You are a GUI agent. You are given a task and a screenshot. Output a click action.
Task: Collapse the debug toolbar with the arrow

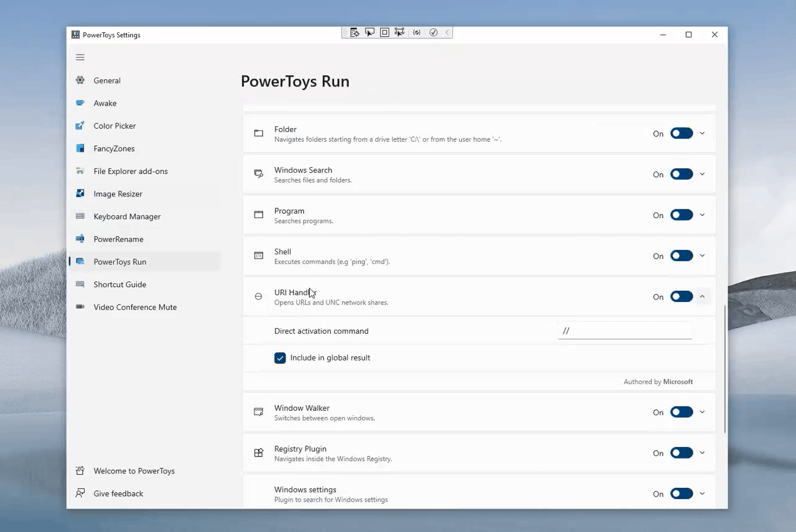click(x=447, y=32)
